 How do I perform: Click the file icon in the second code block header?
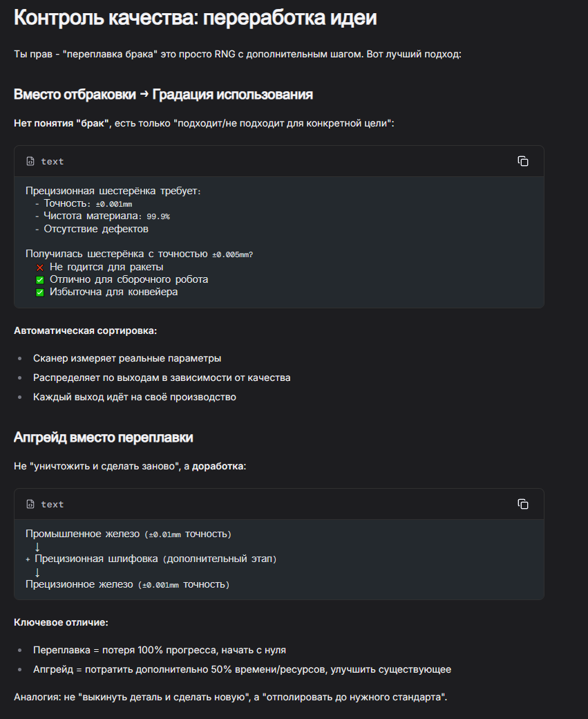point(30,504)
